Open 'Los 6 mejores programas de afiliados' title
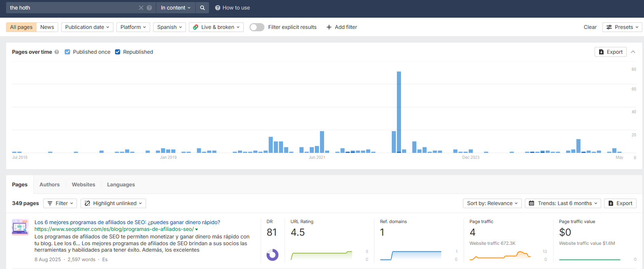The width and height of the screenshot is (644, 269). [x=127, y=222]
